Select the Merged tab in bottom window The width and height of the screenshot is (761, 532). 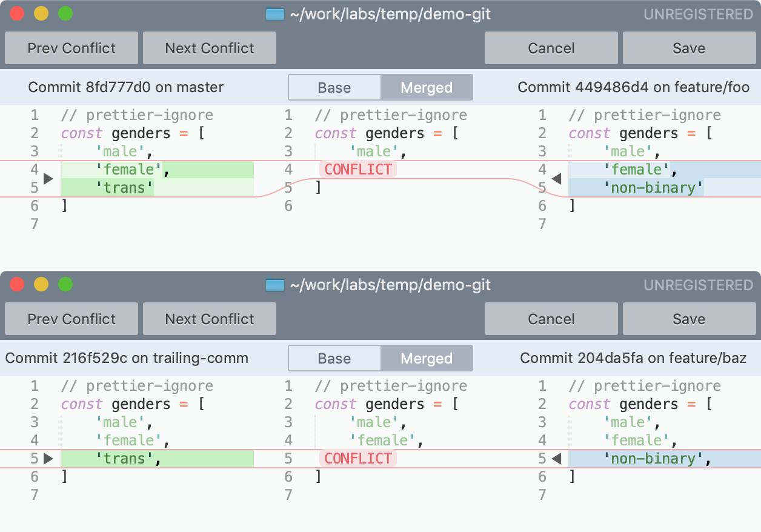427,358
